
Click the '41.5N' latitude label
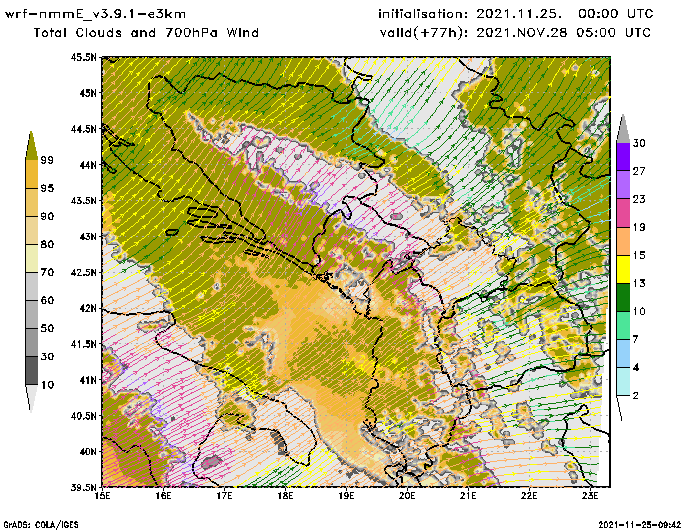coord(83,343)
